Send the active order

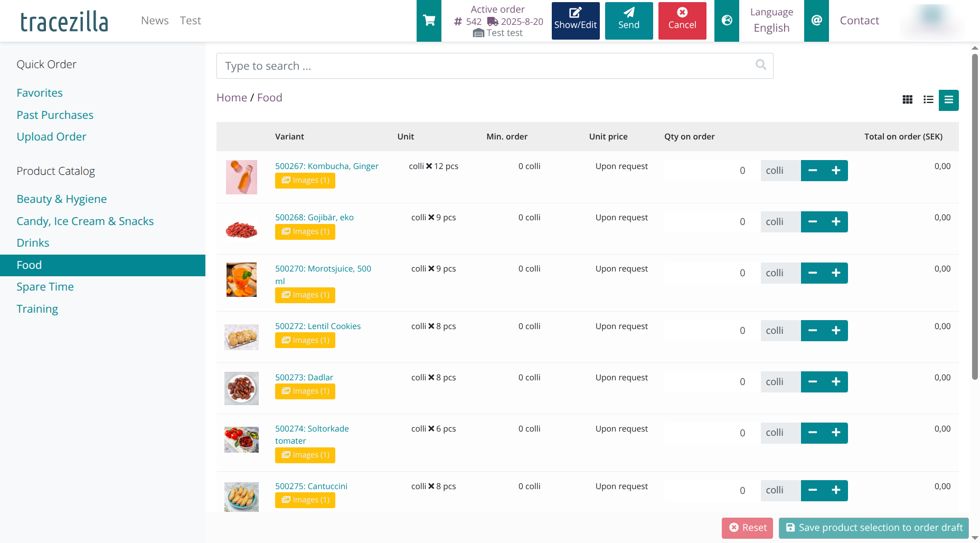point(628,21)
